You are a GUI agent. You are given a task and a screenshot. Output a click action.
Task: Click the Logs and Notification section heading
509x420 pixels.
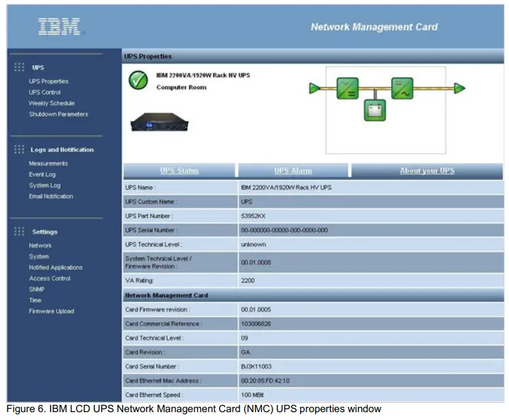pyautogui.click(x=62, y=149)
